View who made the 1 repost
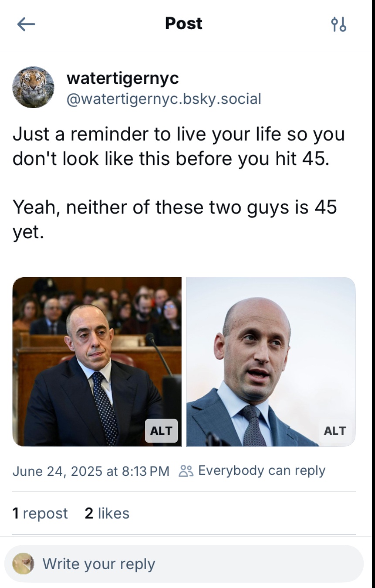Image resolution: width=375 pixels, height=588 pixels. point(40,513)
